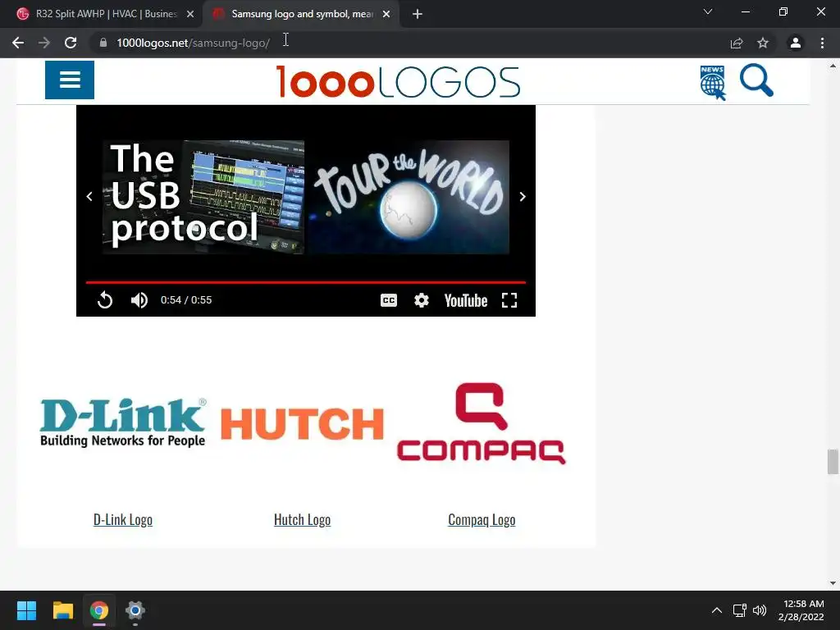
Task: Seek on the red video progress bar
Action: [x=306, y=282]
